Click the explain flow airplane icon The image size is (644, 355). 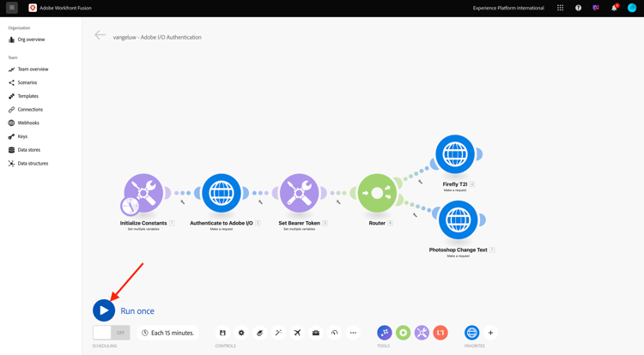coord(297,333)
